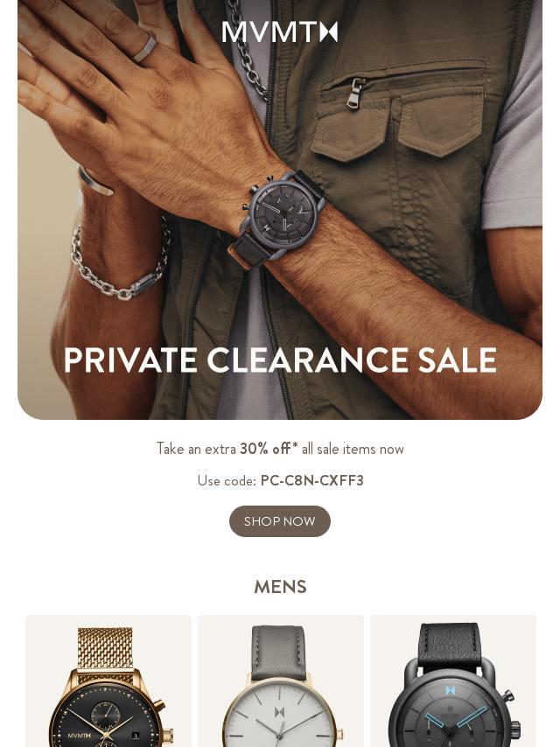Click the silver ring on finger
The width and height of the screenshot is (560, 747).
(x=144, y=48)
